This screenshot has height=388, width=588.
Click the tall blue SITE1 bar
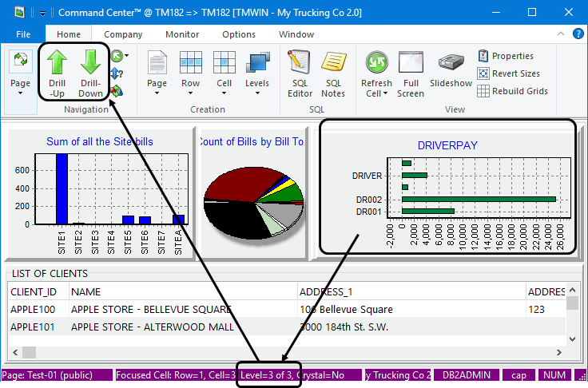62,189
